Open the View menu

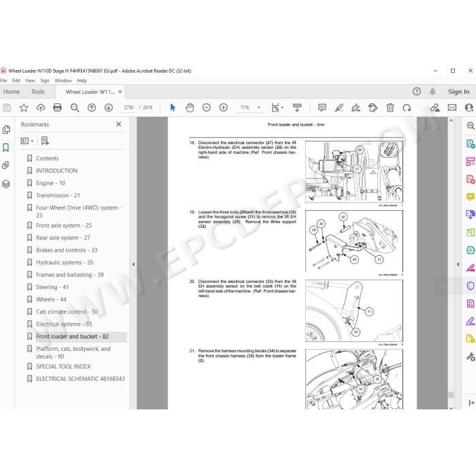(30, 81)
